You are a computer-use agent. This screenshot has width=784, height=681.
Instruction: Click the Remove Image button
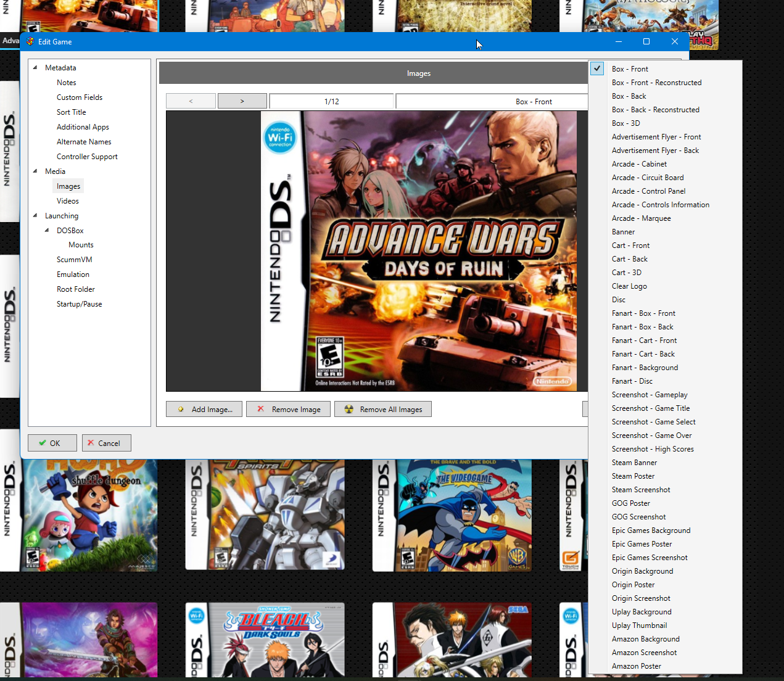(288, 410)
